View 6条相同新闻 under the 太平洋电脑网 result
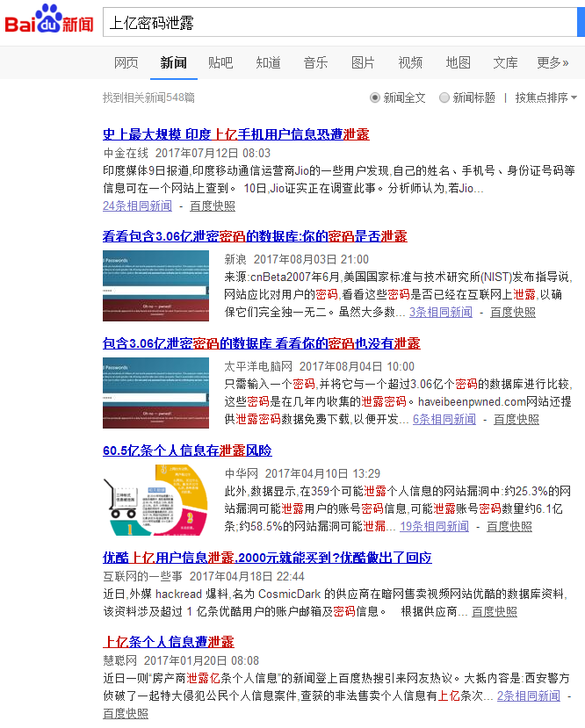Screen dimensions: 585x728 pos(444,420)
